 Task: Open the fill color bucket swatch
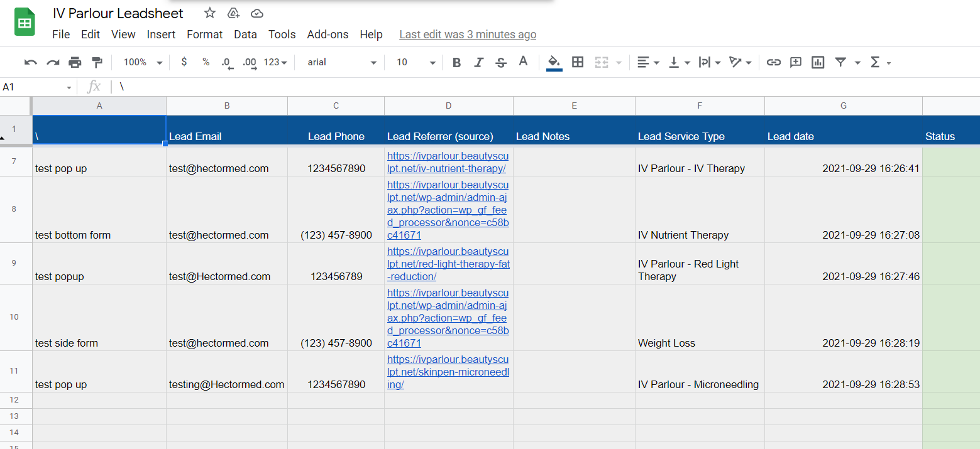[x=554, y=63]
